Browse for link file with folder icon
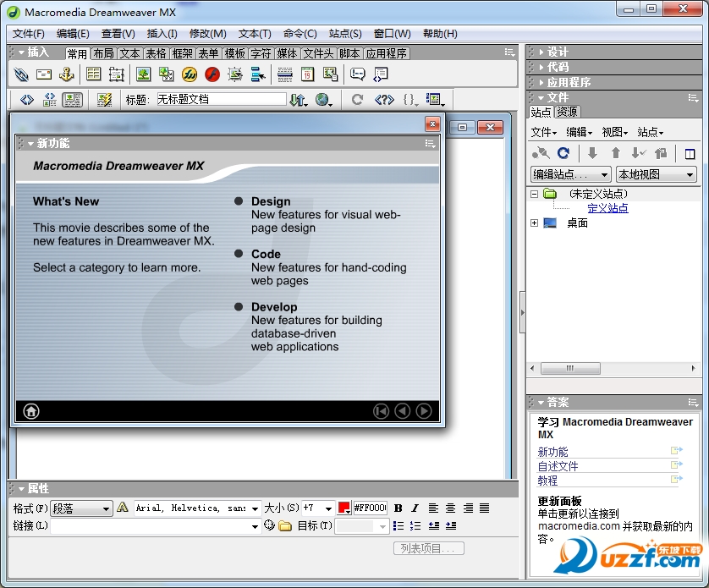The image size is (709, 588). [285, 525]
